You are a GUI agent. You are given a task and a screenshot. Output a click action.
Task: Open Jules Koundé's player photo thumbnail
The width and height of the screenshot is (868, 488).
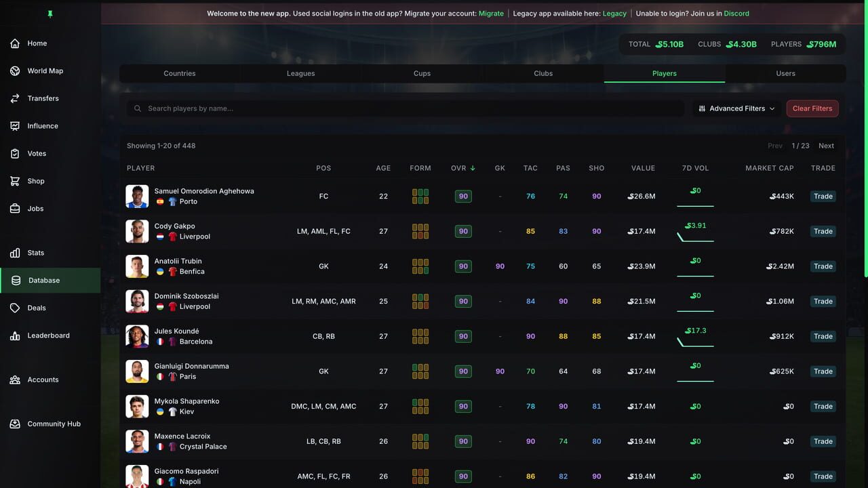tap(137, 336)
